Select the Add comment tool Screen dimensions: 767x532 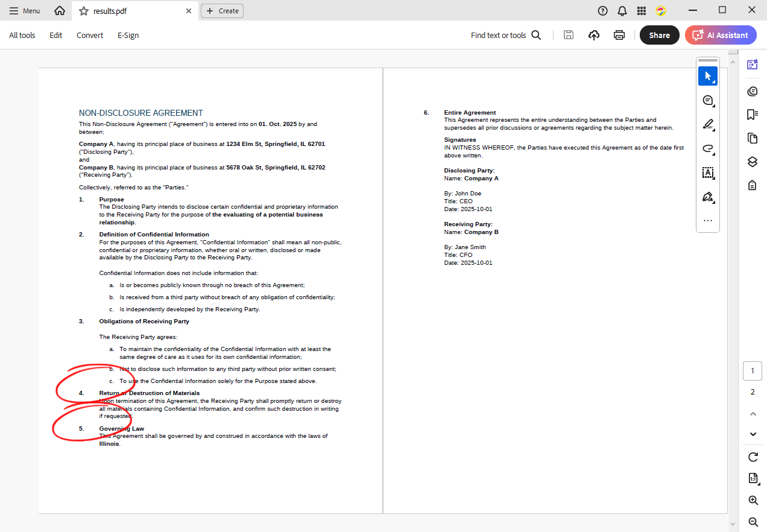pos(708,101)
